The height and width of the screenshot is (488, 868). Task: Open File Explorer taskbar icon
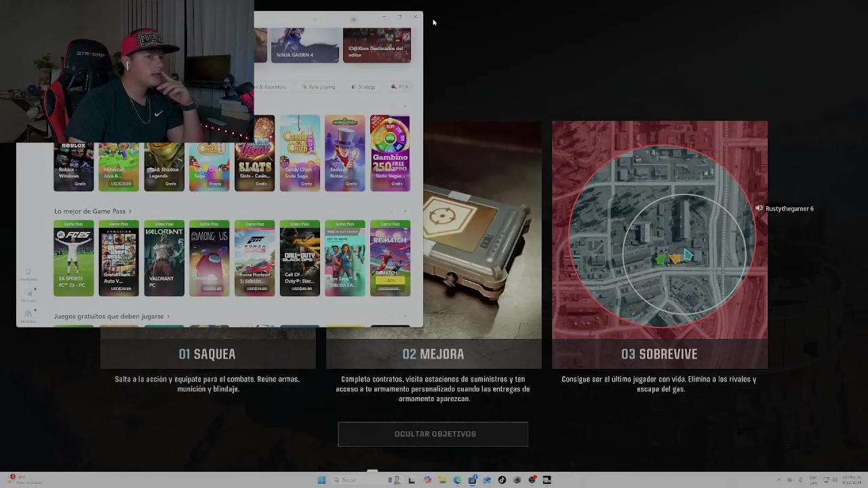(442, 480)
